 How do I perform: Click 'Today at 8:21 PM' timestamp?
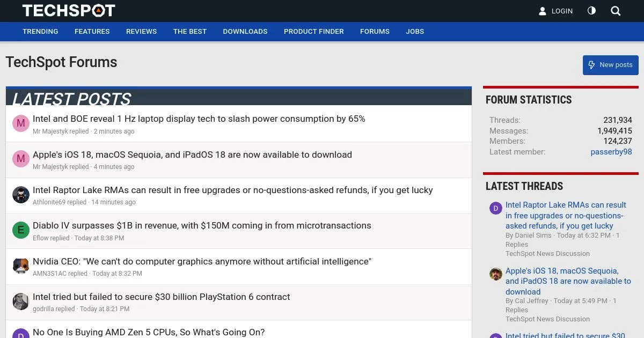pyautogui.click(x=105, y=309)
